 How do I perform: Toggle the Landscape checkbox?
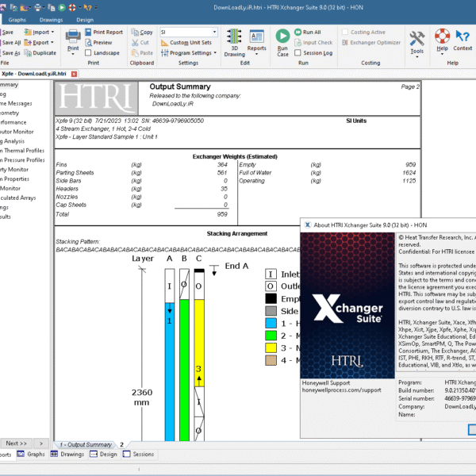[88, 53]
